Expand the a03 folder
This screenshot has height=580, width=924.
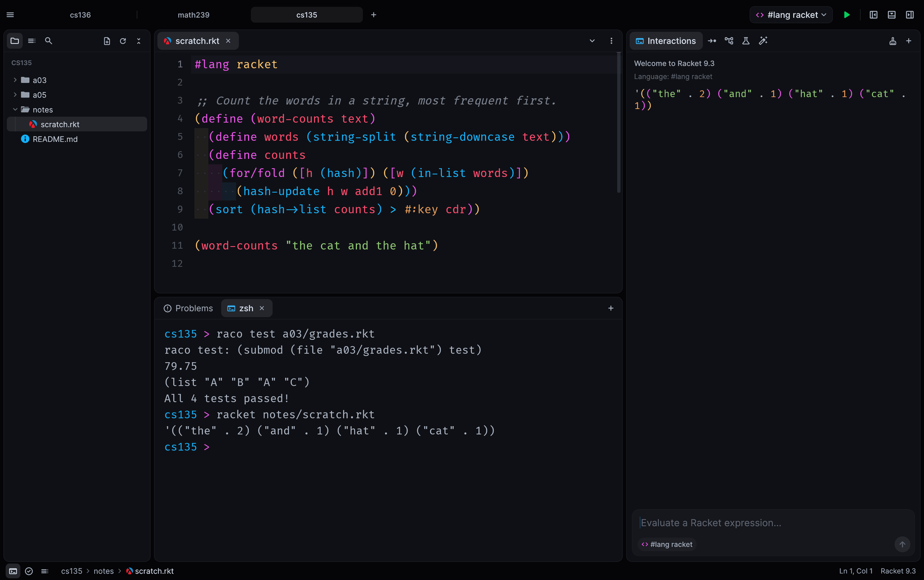[77, 80]
